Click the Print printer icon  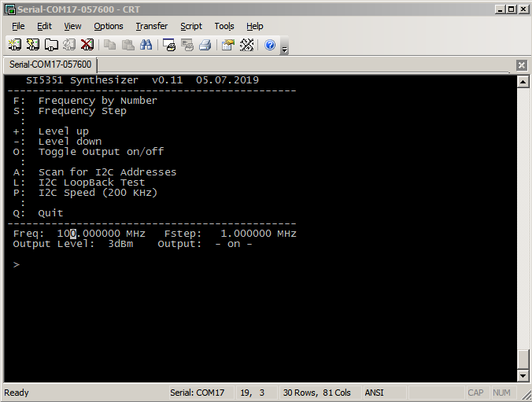tap(205, 44)
